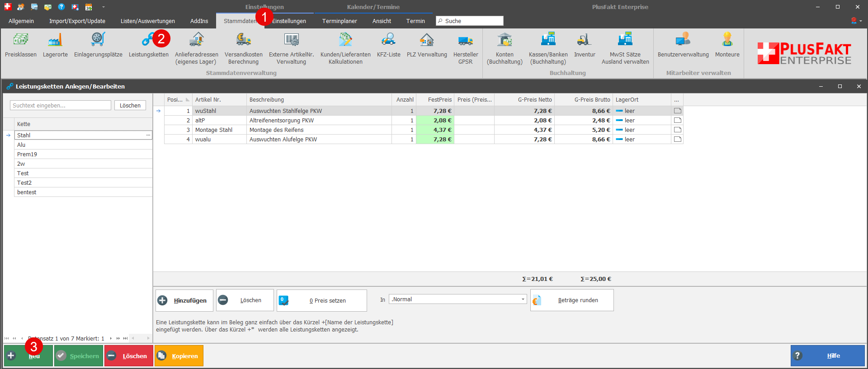
Task: Select the Prem19 chain in the Kette list
Action: click(83, 154)
